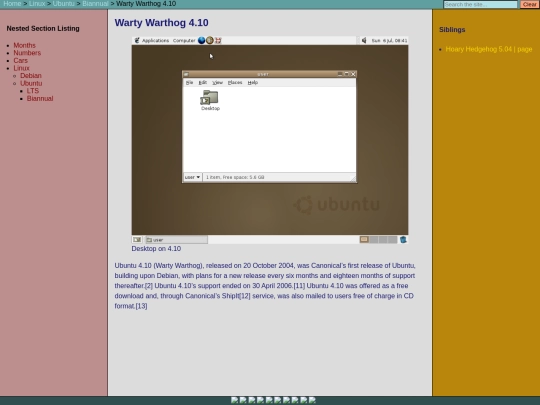Click the 'Desktop on 4.10' image caption

[x=156, y=249]
